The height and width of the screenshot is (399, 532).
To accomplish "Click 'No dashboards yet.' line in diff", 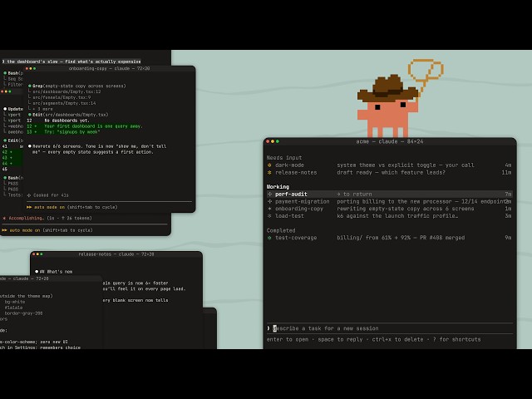I will point(66,121).
